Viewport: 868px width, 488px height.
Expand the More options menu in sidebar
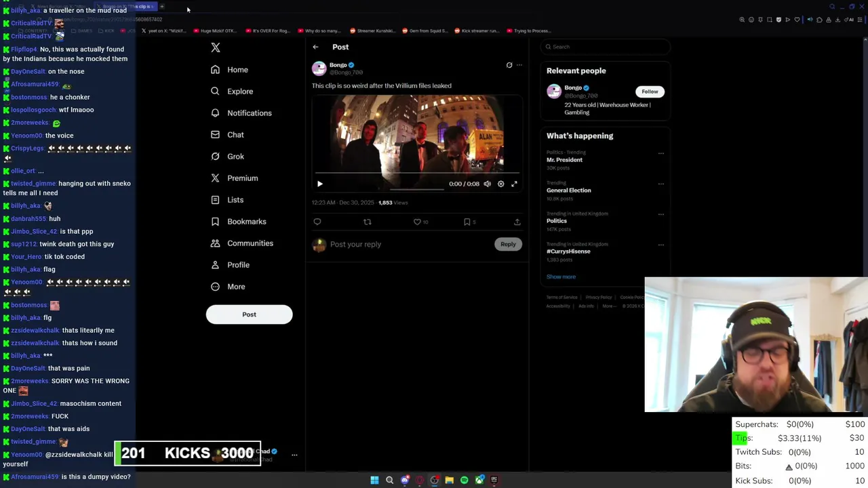click(x=227, y=287)
